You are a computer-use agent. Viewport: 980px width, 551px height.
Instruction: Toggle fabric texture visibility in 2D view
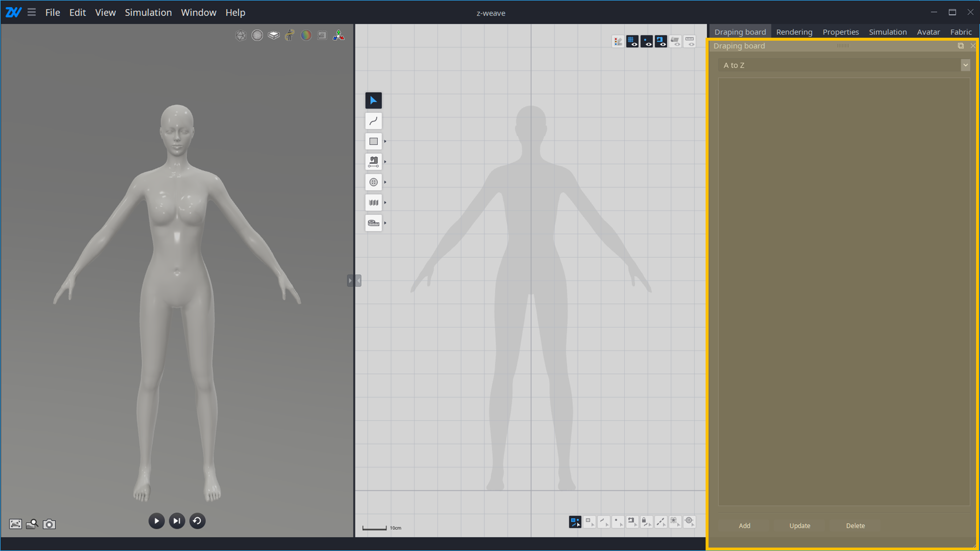(x=675, y=42)
